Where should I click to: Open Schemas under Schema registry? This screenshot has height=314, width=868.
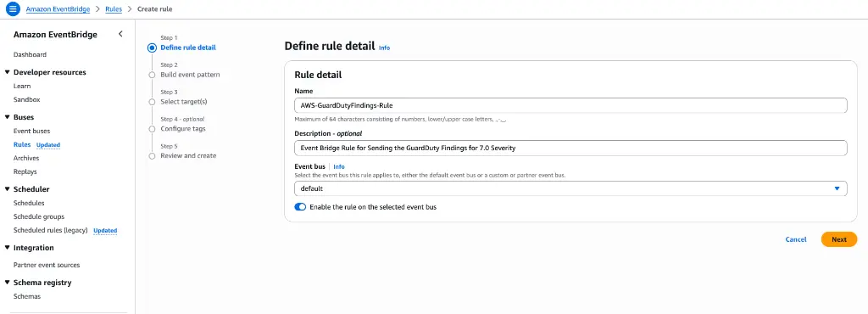pyautogui.click(x=26, y=296)
